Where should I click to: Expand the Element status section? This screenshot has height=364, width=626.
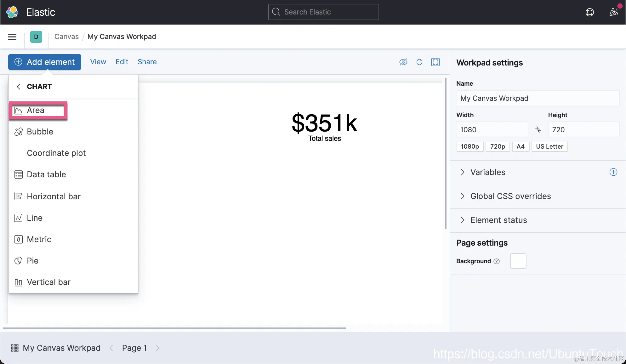[498, 220]
